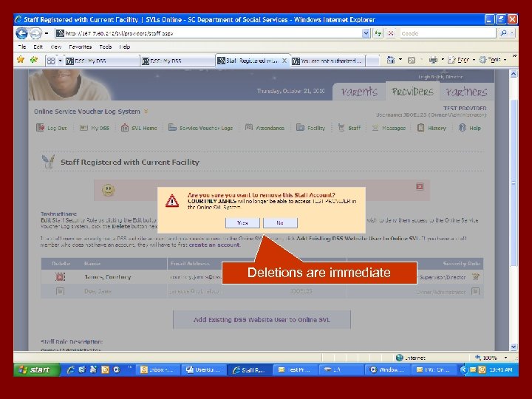Open the Providers section tab
The height and width of the screenshot is (399, 532).
[412, 92]
